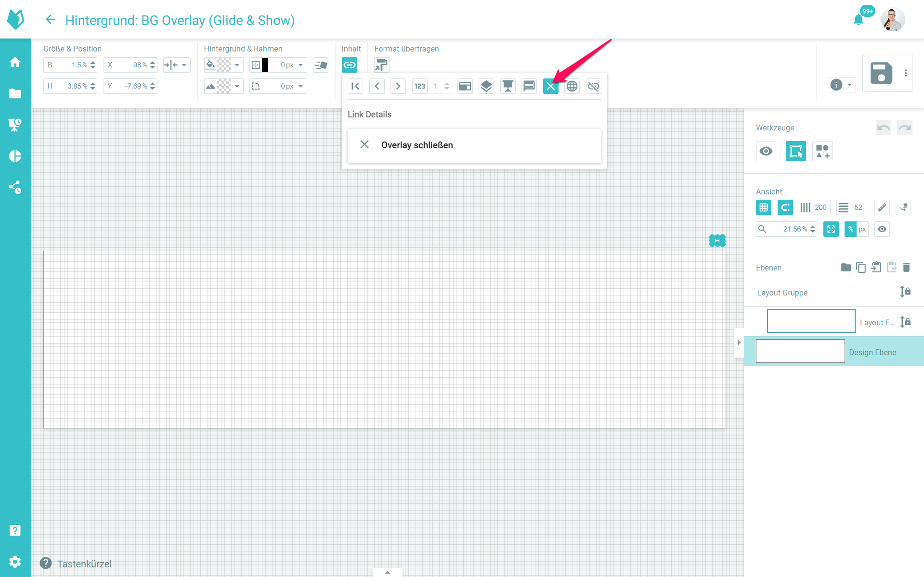Open the notifications bell
924x577 pixels.
pos(858,20)
